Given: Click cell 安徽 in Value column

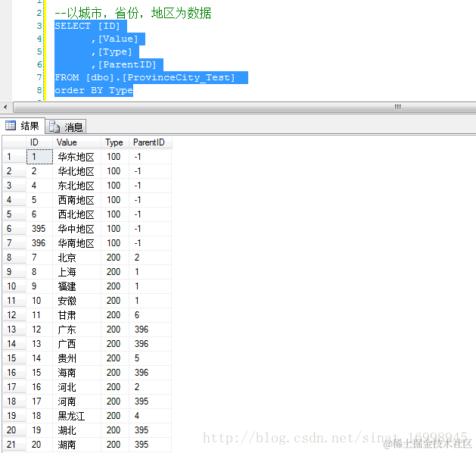Looking at the screenshot, I should point(76,301).
